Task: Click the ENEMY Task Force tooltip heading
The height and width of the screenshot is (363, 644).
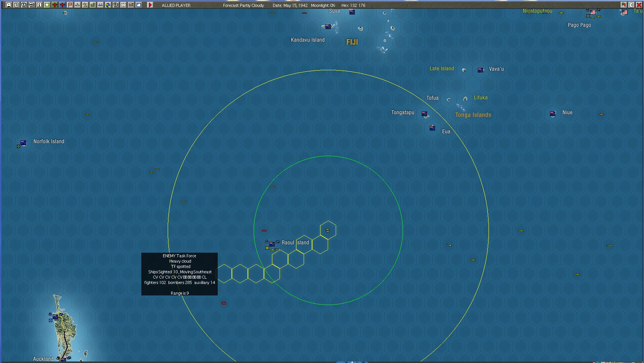Action: click(x=180, y=256)
